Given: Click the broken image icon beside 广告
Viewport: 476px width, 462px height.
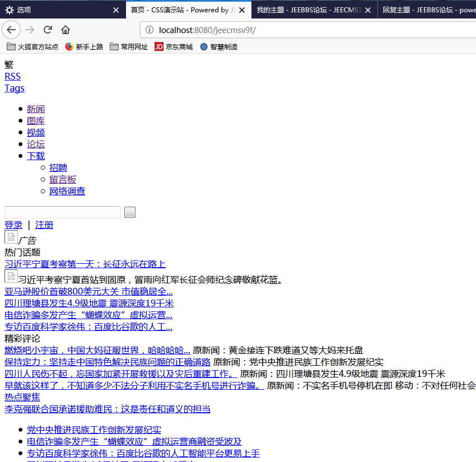Looking at the screenshot, I should pos(11,237).
